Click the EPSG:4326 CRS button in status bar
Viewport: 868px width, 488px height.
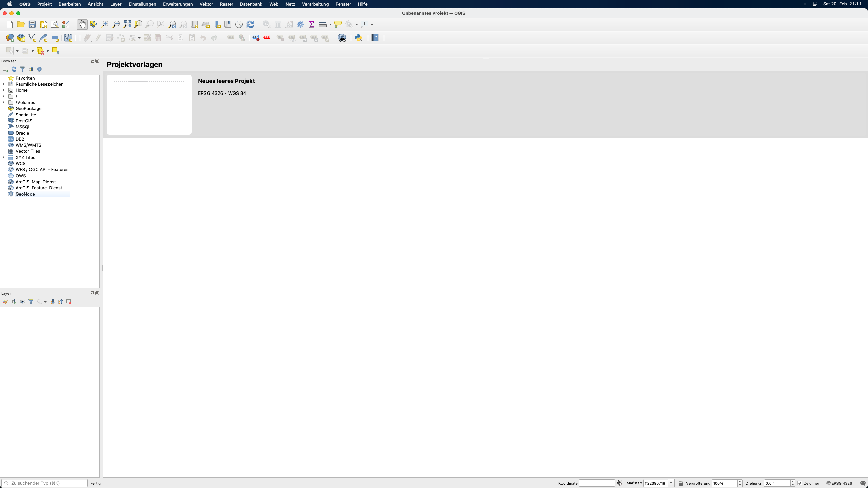coord(839,483)
